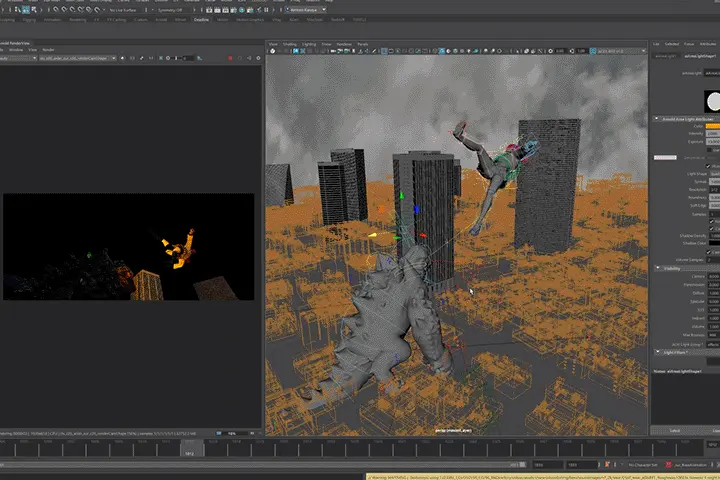This screenshot has width=720, height=480.
Task: Click the red anim layer icon in range bar
Action: pyautogui.click(x=668, y=465)
